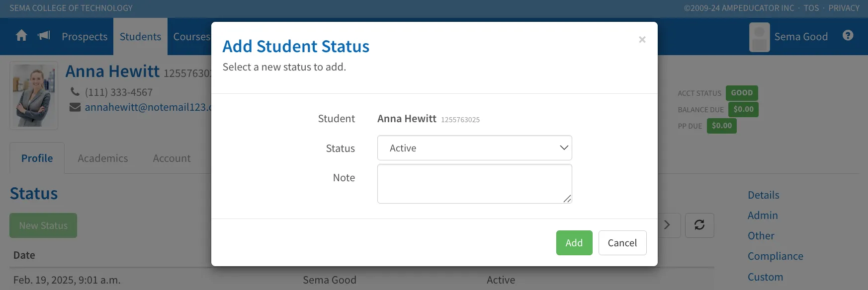This screenshot has height=290, width=868.
Task: Click the phone icon
Action: tap(75, 92)
